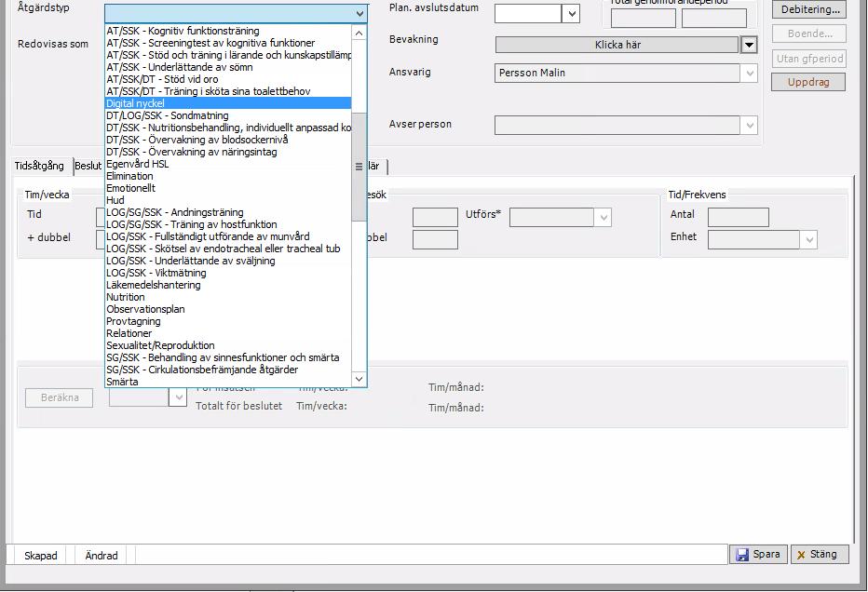
Task: Select AT/SSK - Underlättande av sömn
Action: pos(227,68)
